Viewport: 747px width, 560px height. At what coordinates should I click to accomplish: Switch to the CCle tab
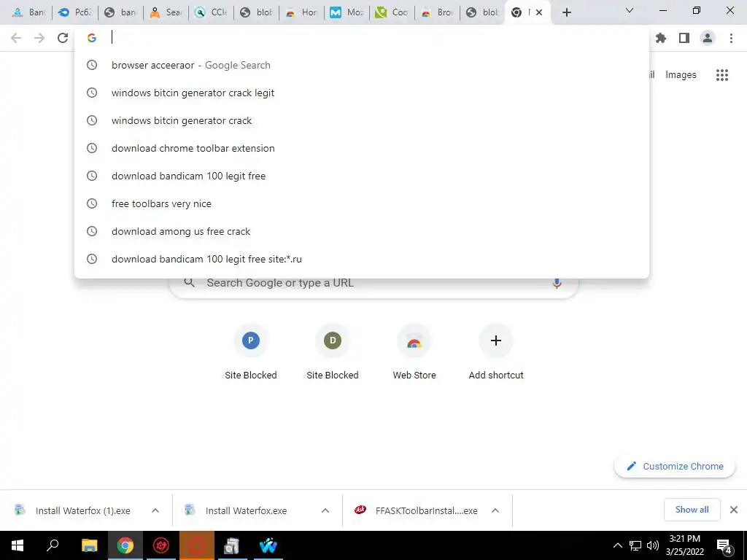tap(211, 12)
